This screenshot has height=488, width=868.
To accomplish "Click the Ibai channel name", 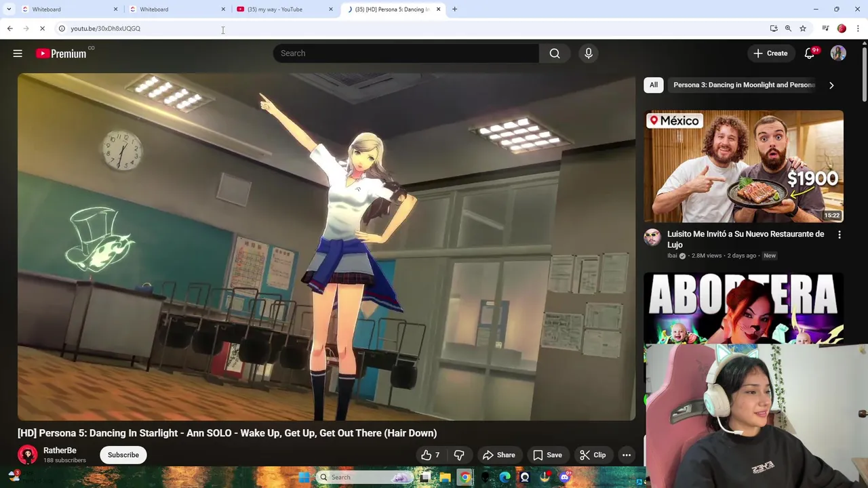I will point(672,256).
